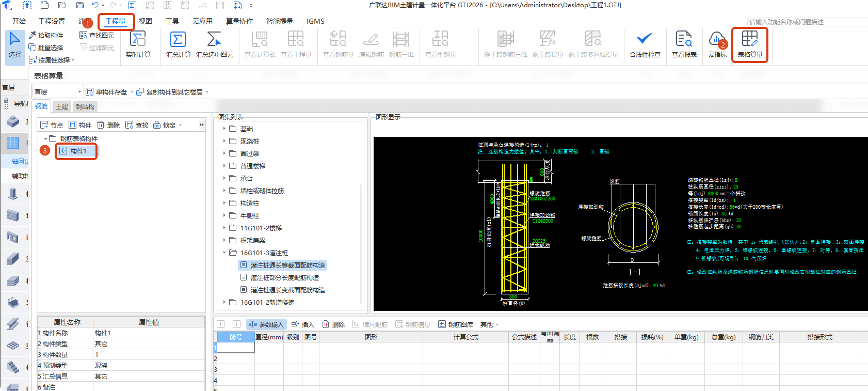The image size is (868, 391).
Task: Select 构件1 in the component tree
Action: 78,151
